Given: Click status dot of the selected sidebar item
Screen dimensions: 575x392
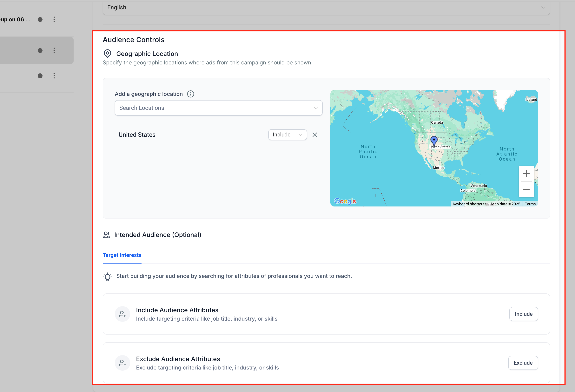Looking at the screenshot, I should point(40,51).
